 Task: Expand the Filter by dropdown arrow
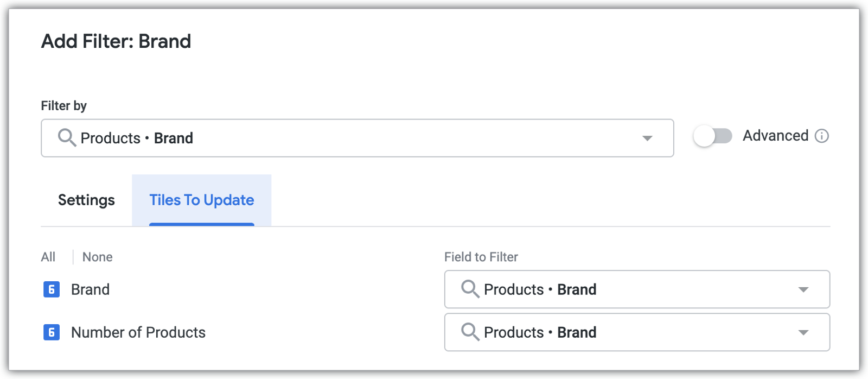click(647, 138)
